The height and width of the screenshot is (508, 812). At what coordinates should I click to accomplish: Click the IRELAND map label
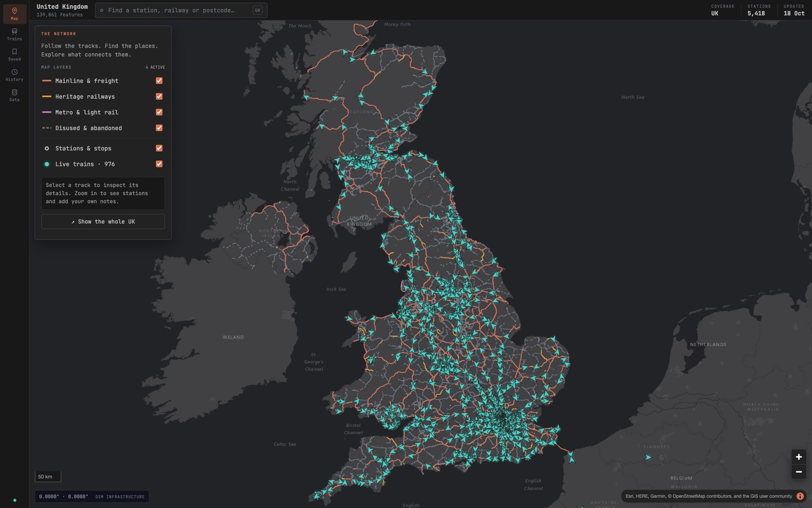[233, 337]
